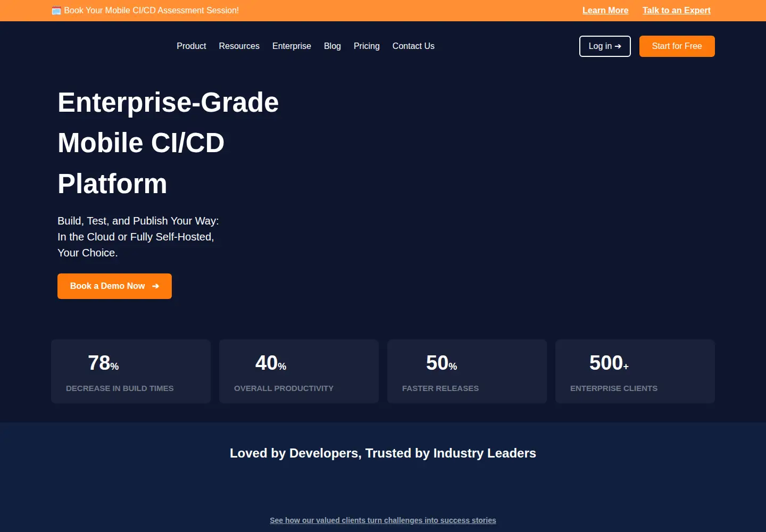The width and height of the screenshot is (766, 532).
Task: Open the client success stories link
Action: click(383, 520)
